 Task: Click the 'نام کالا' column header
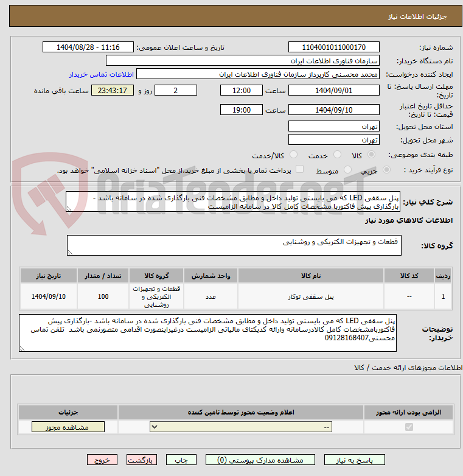coord(311,276)
